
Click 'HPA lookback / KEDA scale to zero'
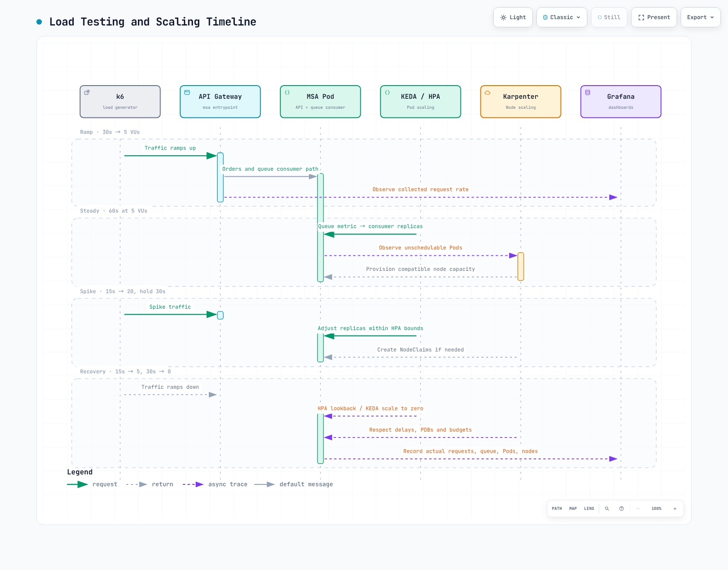(x=370, y=408)
